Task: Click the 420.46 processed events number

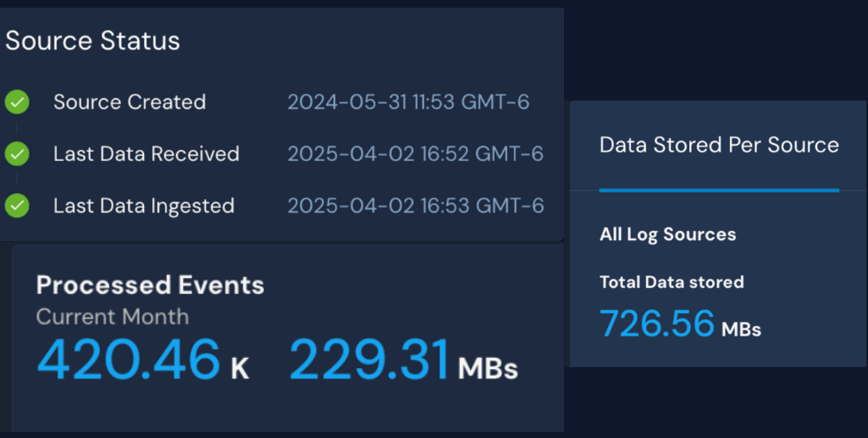Action: (x=128, y=360)
